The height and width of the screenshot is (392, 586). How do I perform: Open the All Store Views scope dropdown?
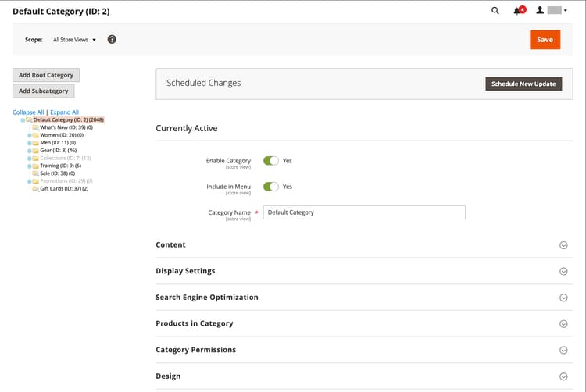pyautogui.click(x=74, y=40)
